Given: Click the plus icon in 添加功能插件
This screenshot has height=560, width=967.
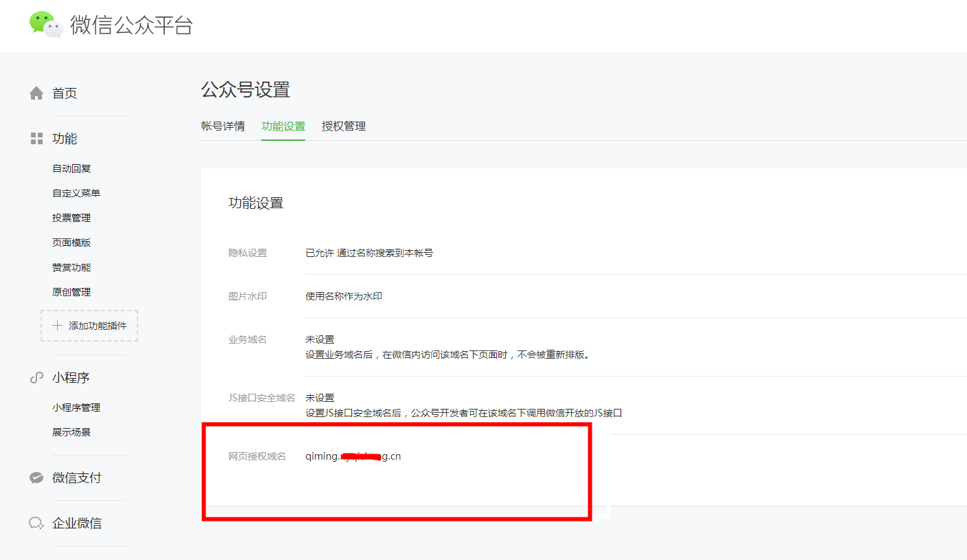Looking at the screenshot, I should 57,326.
